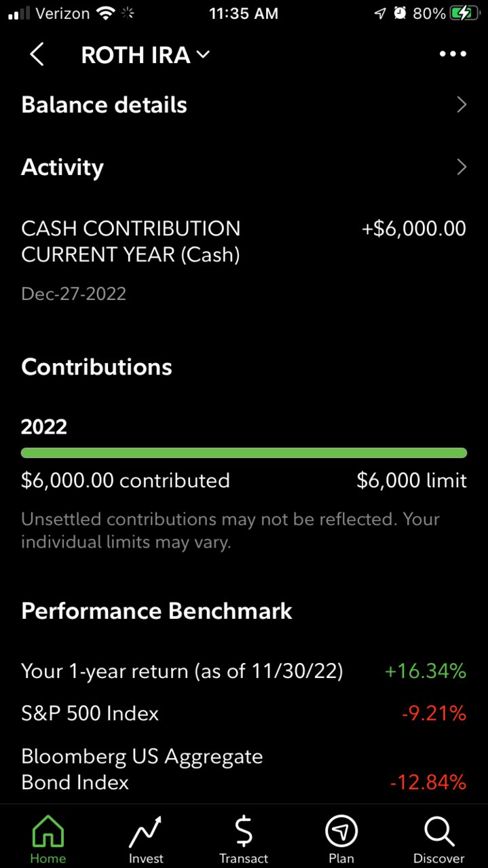Expand Balance details chevron arrow
Viewport: 488px width, 868px height.
(x=462, y=105)
